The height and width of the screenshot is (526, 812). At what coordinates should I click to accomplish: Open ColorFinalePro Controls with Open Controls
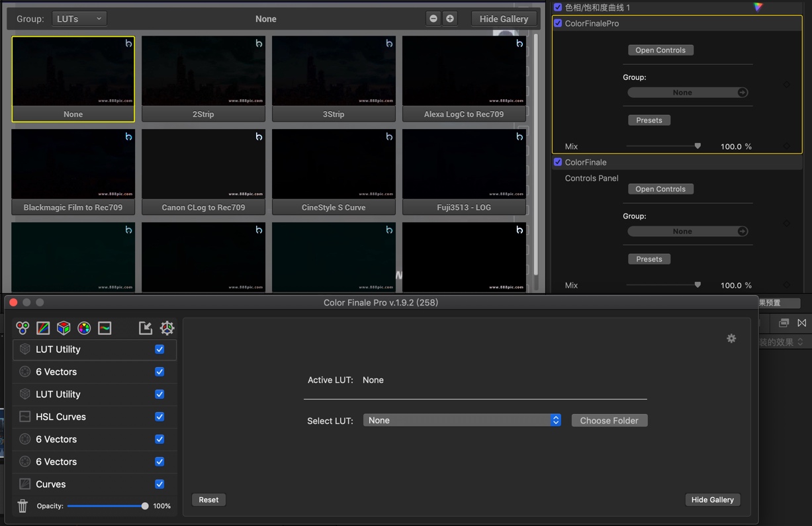pos(660,50)
